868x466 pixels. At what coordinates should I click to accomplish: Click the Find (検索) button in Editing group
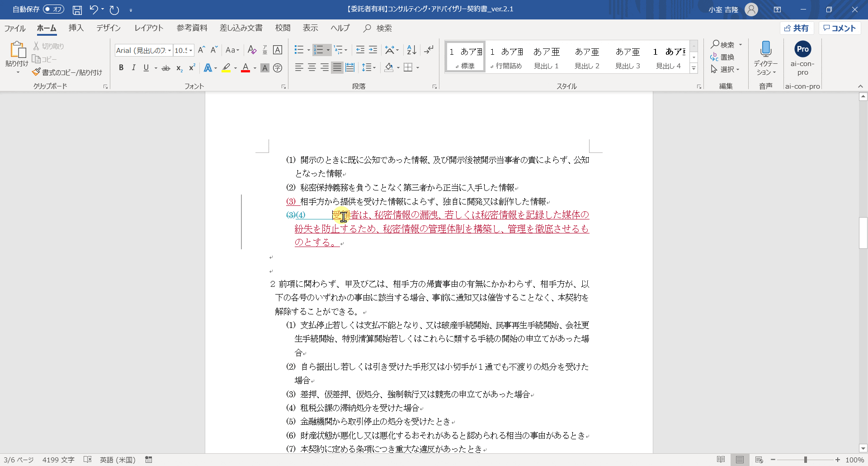tap(723, 44)
